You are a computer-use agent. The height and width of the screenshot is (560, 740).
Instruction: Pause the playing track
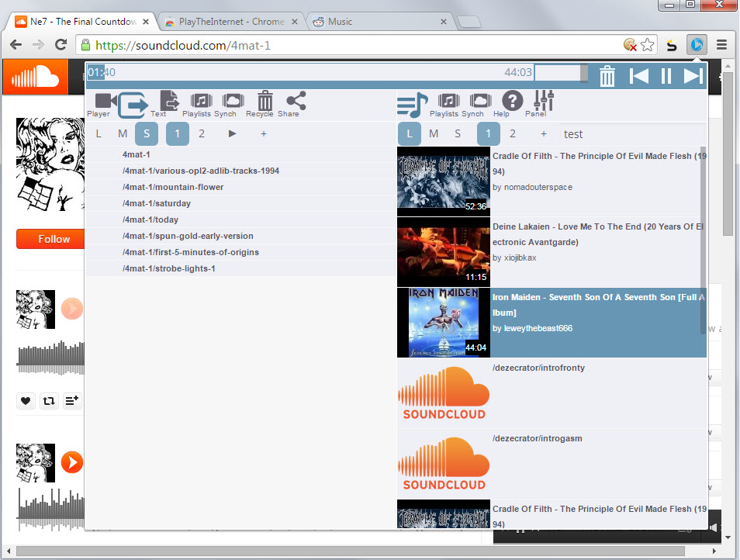click(x=666, y=76)
